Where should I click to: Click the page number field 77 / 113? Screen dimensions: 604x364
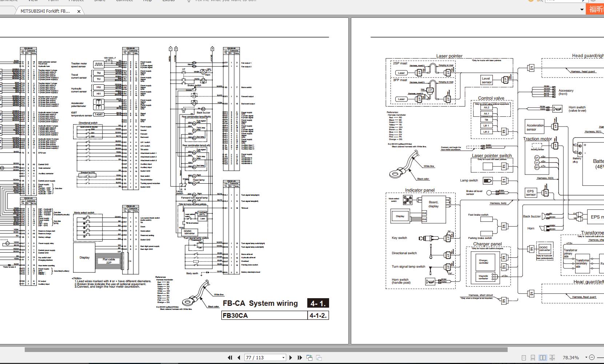(263, 358)
